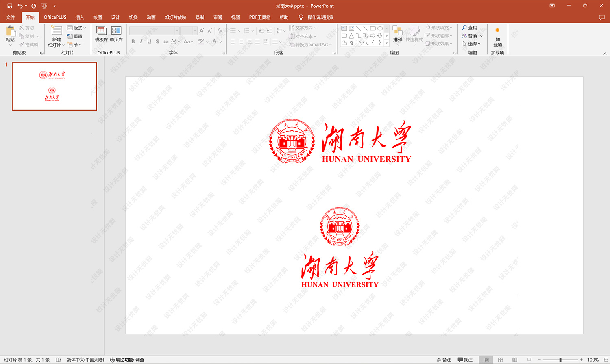This screenshot has height=364, width=610.
Task: Click the 新建幻灯片 (New Slide) icon
Action: pos(57,30)
